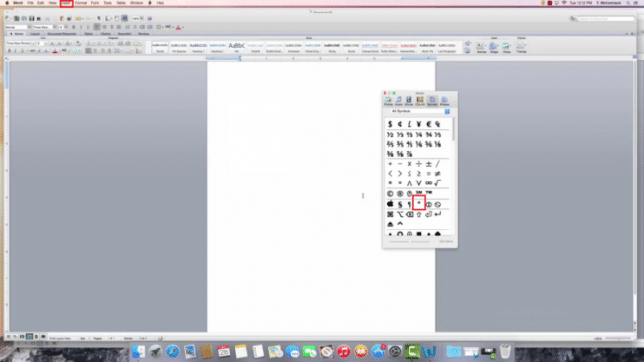Click the Media browser symbols scrollbar
Viewport: 644px width, 362px height.
453,130
